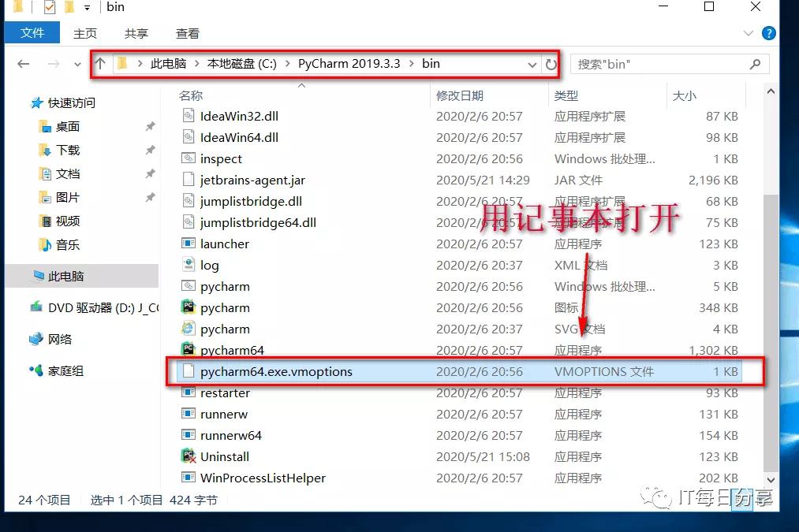Expand the chevron after PyCharm 2019.3.3 in path
Screen dimensions: 799x532
(x=411, y=64)
